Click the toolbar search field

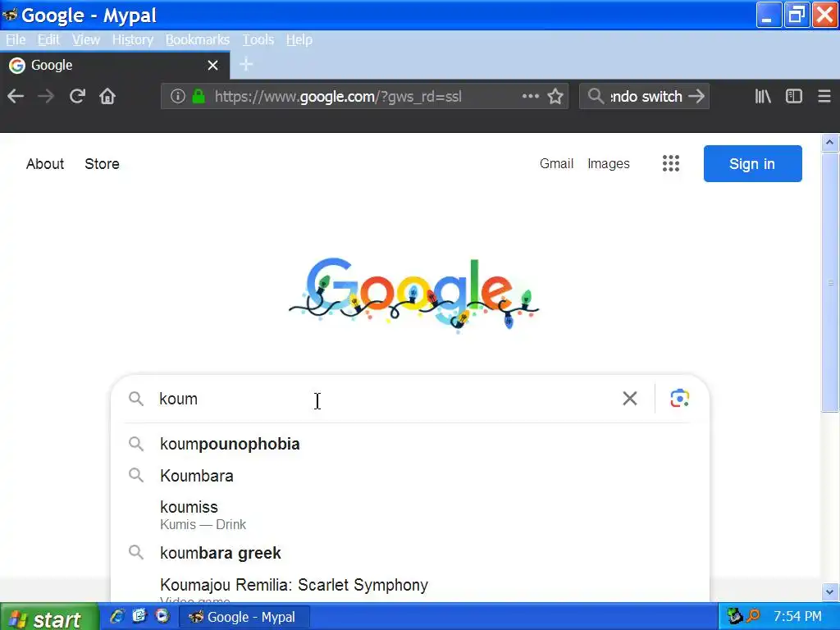pyautogui.click(x=645, y=97)
